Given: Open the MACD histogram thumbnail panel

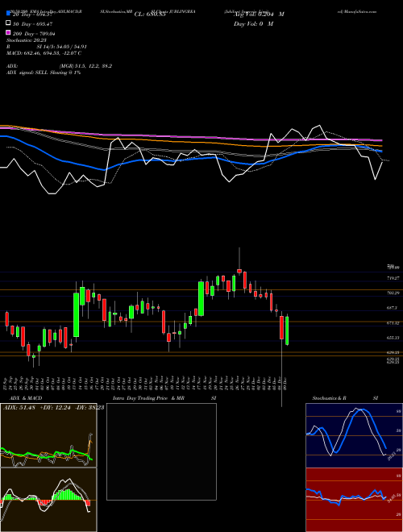Looking at the screenshot, I should tap(48, 500).
